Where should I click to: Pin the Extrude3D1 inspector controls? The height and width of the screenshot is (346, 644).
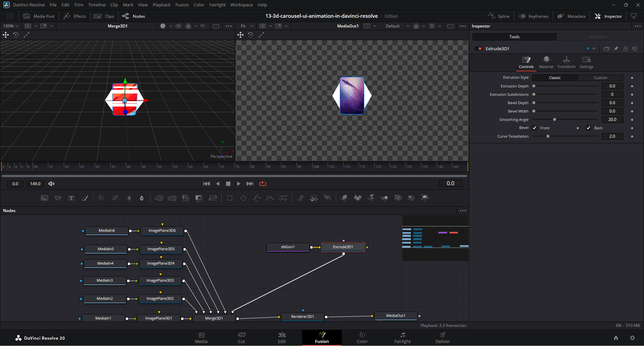coord(616,49)
